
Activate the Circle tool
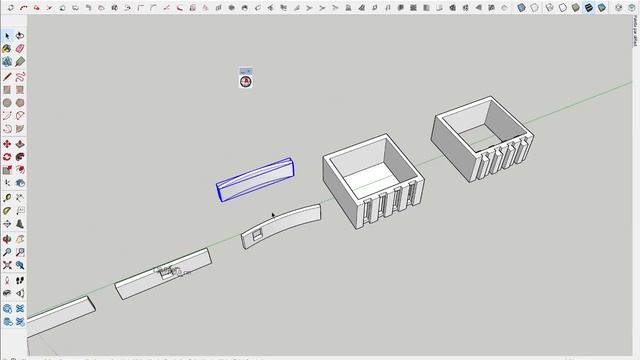(7, 103)
